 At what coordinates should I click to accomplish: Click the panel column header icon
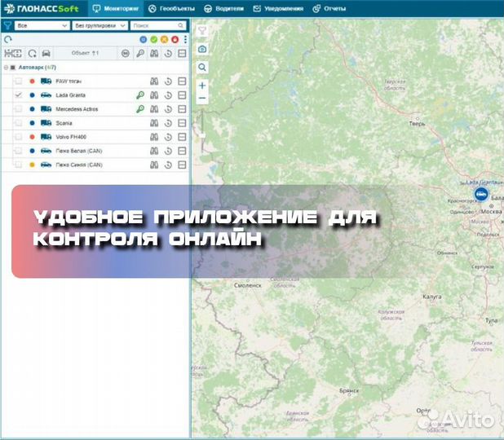pyautogui.click(x=182, y=53)
